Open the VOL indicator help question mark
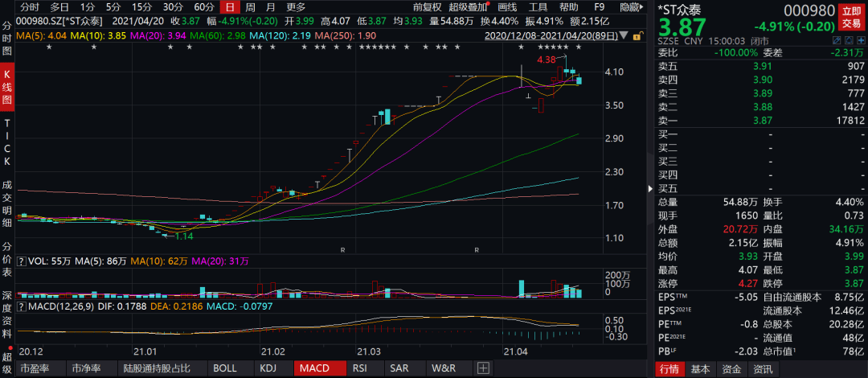The image size is (868, 378). (x=21, y=261)
